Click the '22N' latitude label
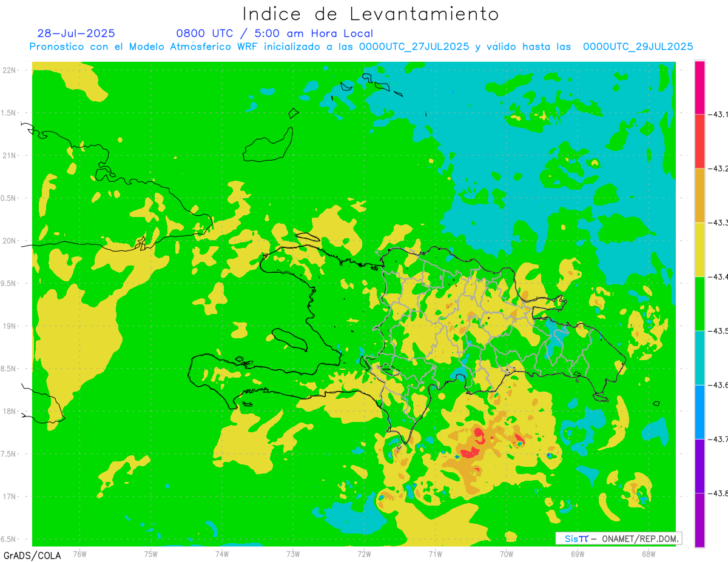This screenshot has width=728, height=562. tap(9, 70)
